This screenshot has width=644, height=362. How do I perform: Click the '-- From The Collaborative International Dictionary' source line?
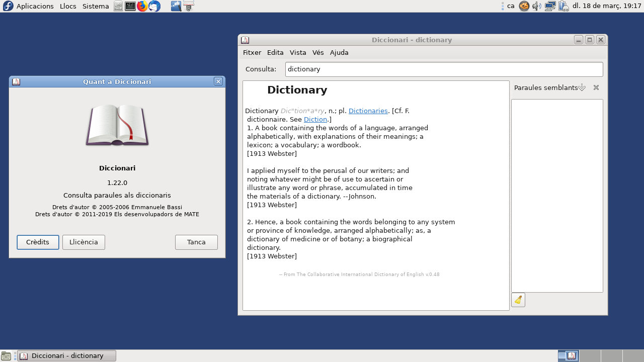click(359, 275)
